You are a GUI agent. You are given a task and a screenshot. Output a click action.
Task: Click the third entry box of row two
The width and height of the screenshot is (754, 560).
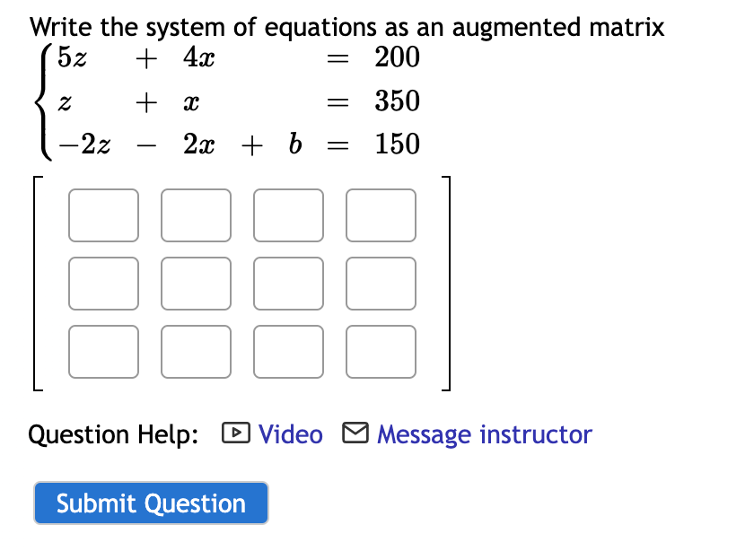288,284
